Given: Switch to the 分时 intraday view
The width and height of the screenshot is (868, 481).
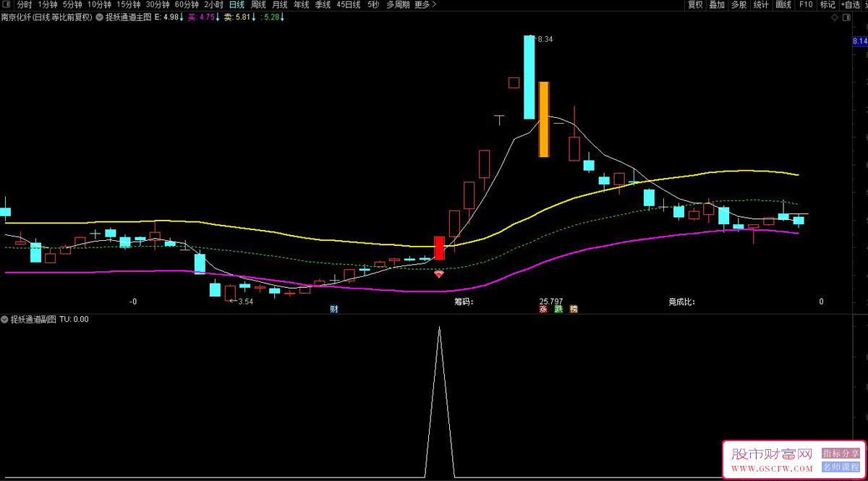Looking at the screenshot, I should click(x=25, y=4).
